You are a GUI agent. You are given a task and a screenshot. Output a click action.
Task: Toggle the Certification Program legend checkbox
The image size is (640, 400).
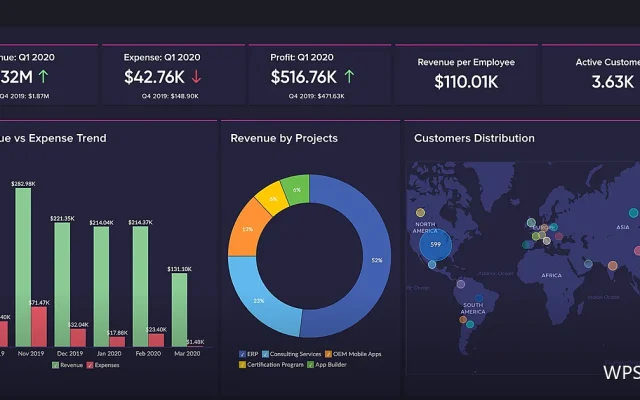[x=242, y=364]
